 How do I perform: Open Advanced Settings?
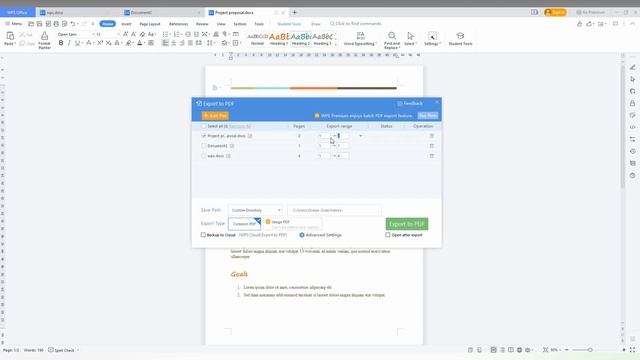tap(320, 235)
